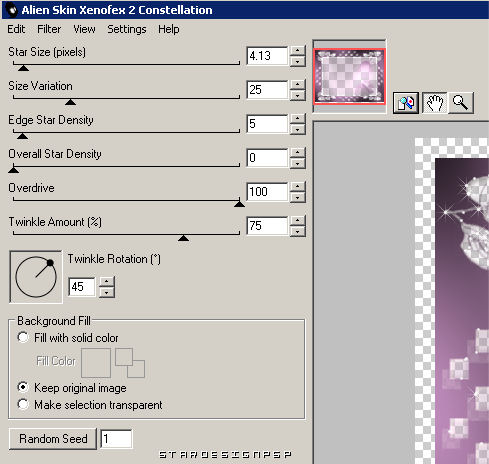Click the Random Seed button
This screenshot has width=489, height=464.
pyautogui.click(x=53, y=439)
